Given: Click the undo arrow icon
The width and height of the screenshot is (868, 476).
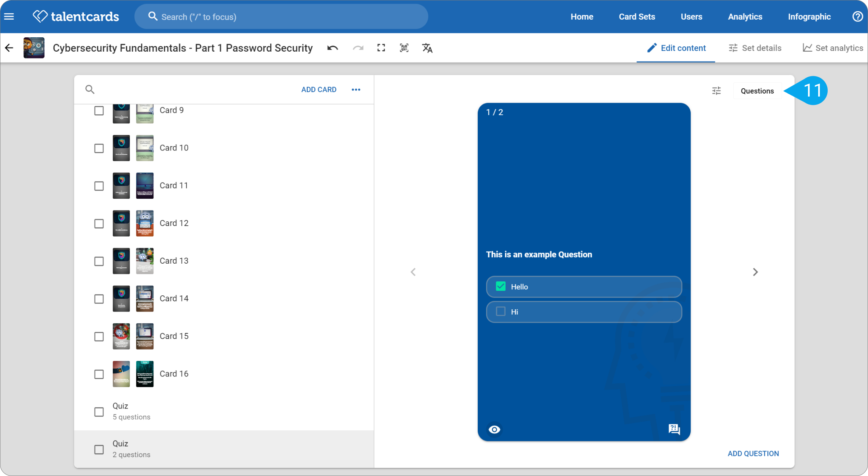Looking at the screenshot, I should coord(332,48).
